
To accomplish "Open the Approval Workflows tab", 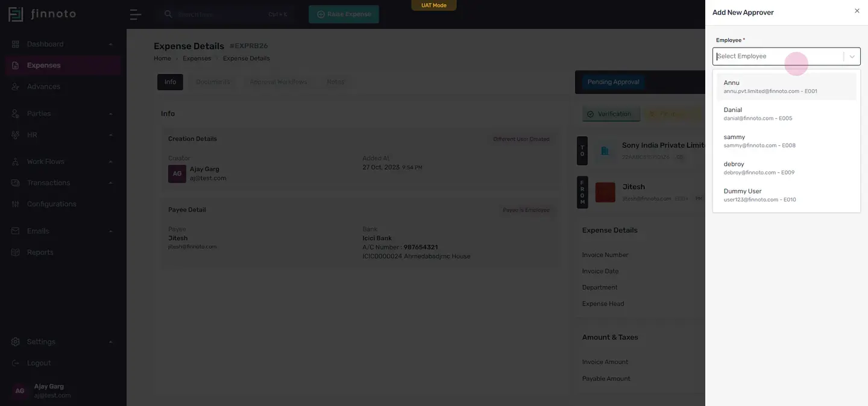I will click(x=278, y=82).
